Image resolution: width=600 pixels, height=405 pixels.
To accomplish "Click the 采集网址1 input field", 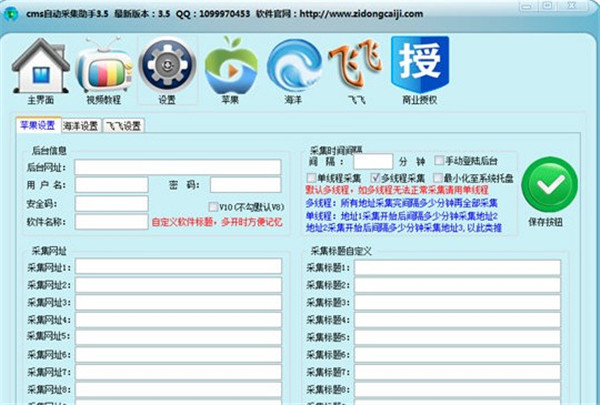I will pyautogui.click(x=178, y=266).
